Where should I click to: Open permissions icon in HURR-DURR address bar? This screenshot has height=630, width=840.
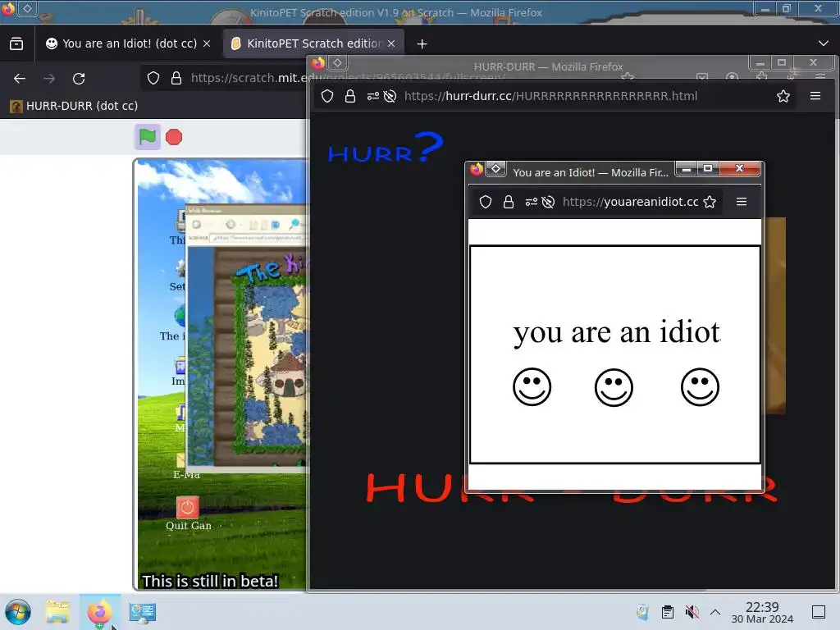click(373, 96)
